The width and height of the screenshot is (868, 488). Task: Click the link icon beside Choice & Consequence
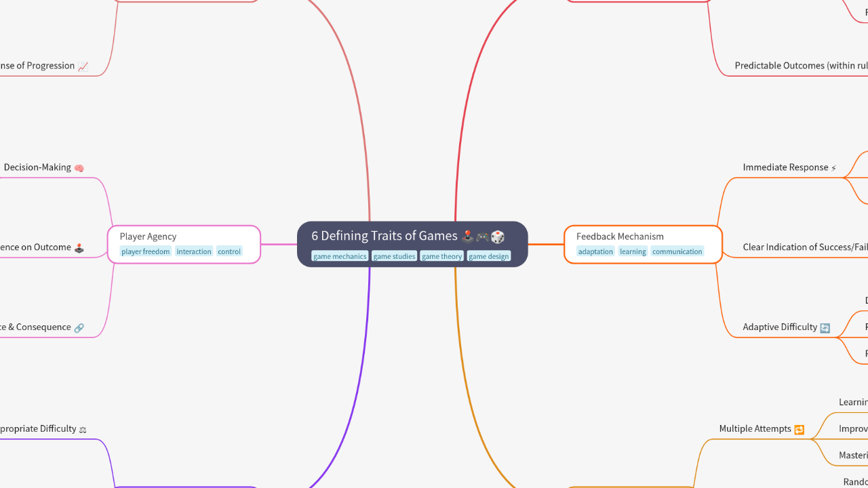(79, 328)
